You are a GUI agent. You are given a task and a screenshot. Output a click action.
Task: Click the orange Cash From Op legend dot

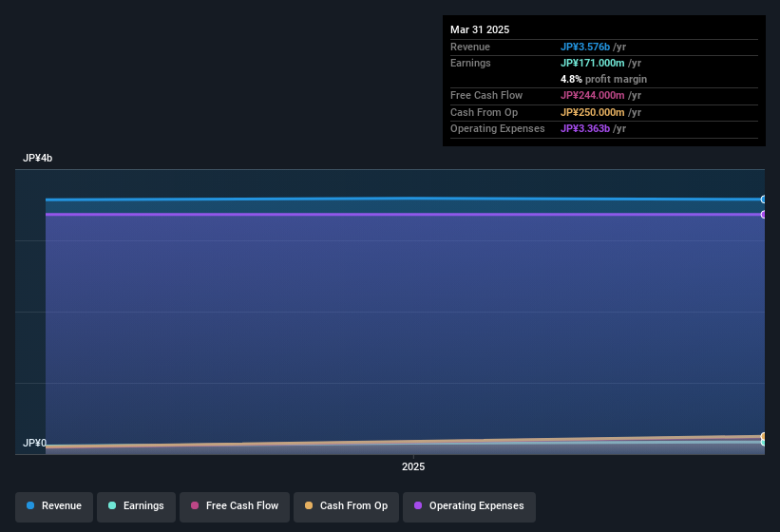(x=309, y=505)
